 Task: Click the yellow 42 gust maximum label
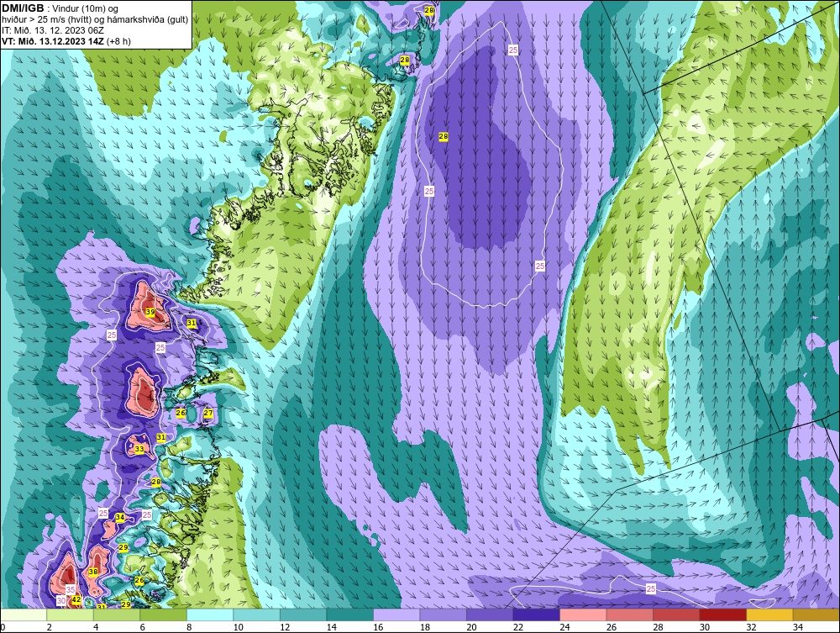point(76,599)
